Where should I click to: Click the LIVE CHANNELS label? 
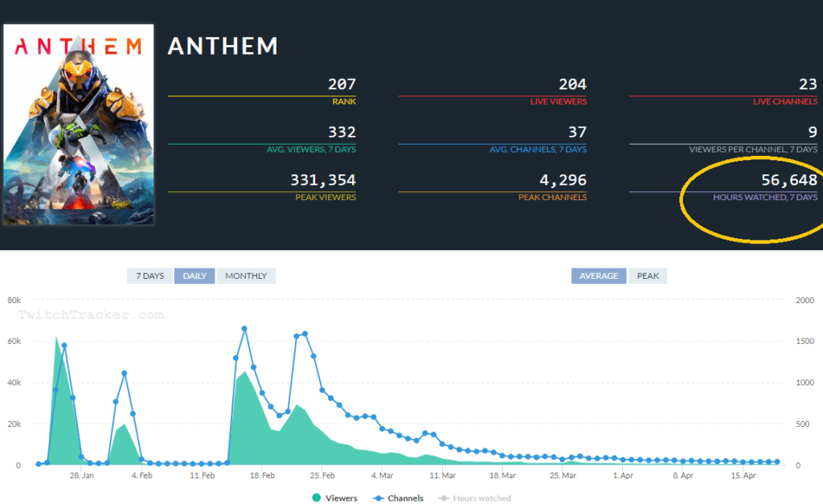(785, 101)
